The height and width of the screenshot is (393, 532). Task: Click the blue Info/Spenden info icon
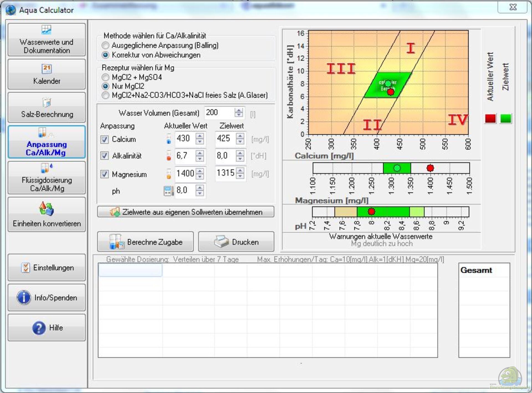(24, 297)
